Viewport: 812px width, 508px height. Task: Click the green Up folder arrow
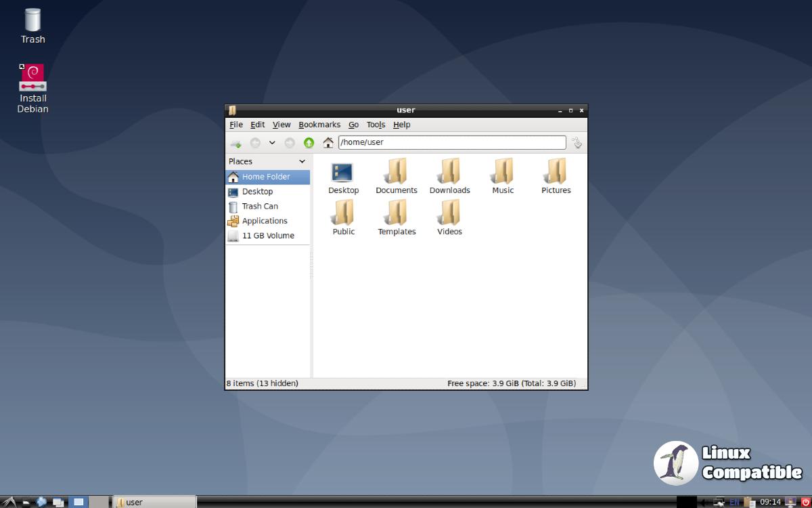(309, 143)
